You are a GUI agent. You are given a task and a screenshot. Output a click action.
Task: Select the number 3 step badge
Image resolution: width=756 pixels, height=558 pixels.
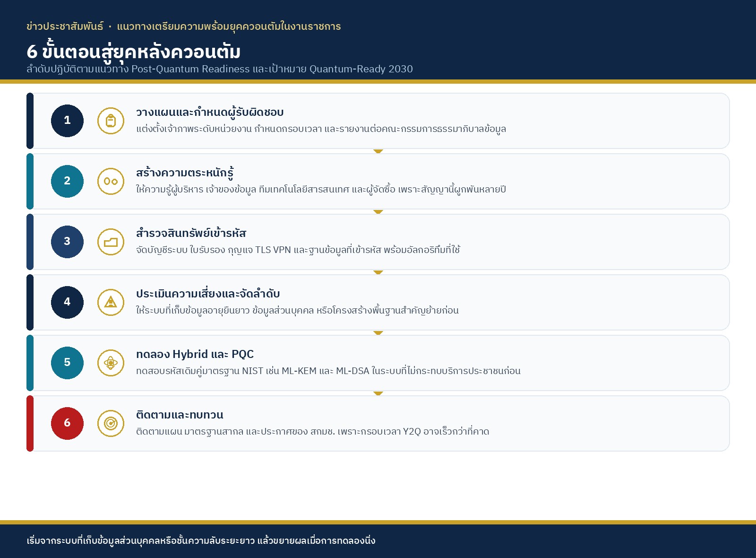tap(67, 242)
